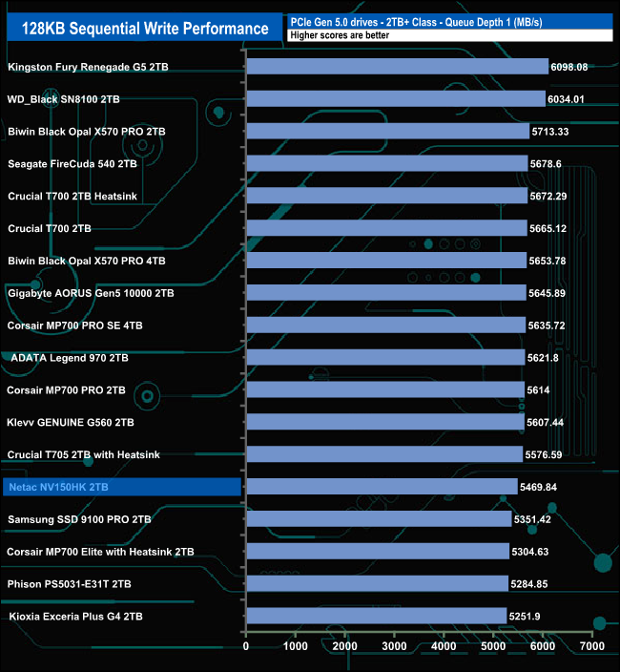
Task: Select the Crucial T705 2TB with Heatsink label
Action: tap(84, 454)
